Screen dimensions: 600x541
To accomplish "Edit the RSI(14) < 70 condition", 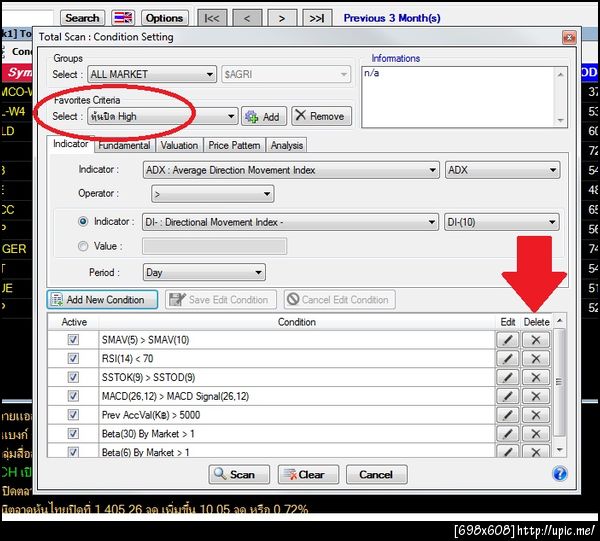I will [507, 358].
